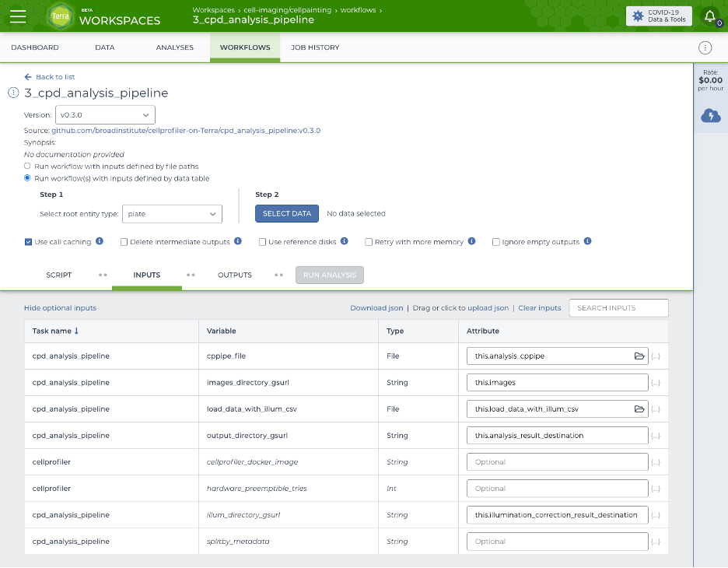Disable the Use call caching checkbox

(x=29, y=242)
